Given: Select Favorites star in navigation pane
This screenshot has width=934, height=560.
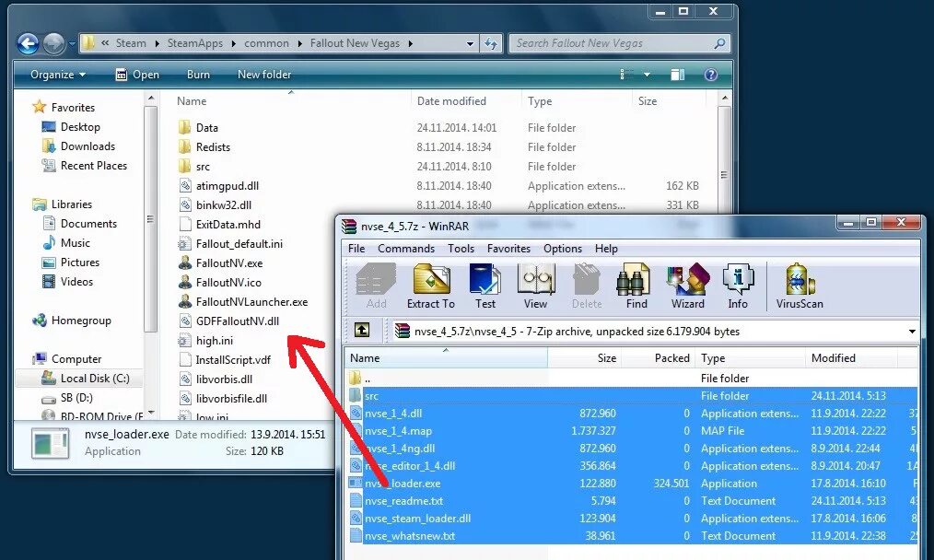Looking at the screenshot, I should [x=40, y=107].
